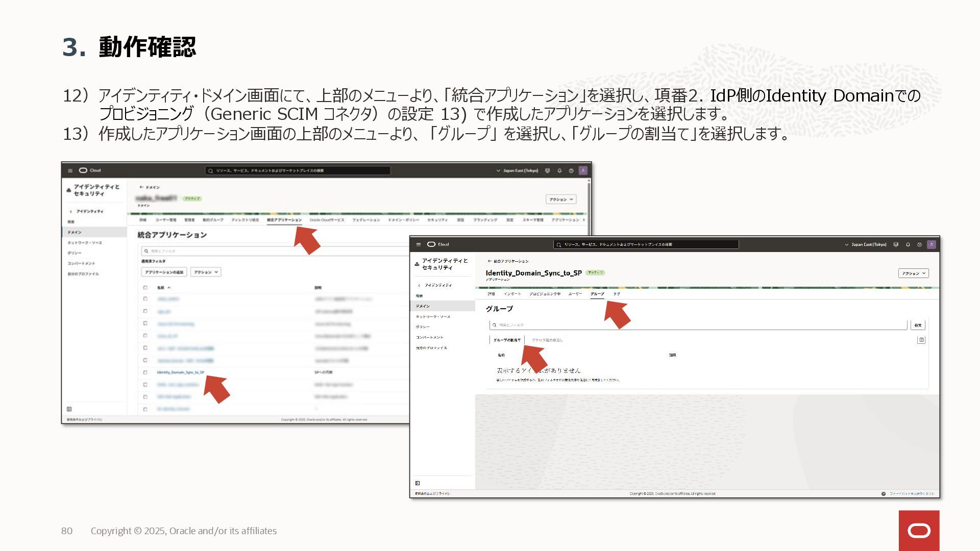Image resolution: width=980 pixels, height=551 pixels.
Task: Click アプリケーションの追加 button
Action: coord(164,272)
